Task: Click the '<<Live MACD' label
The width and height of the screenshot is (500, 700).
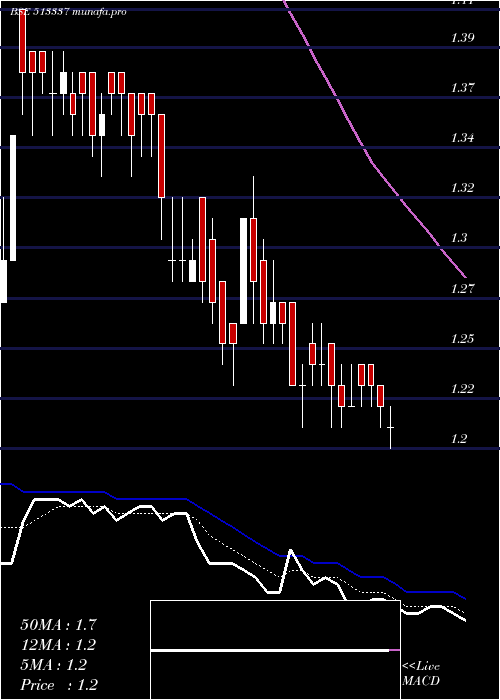Action: (421, 674)
